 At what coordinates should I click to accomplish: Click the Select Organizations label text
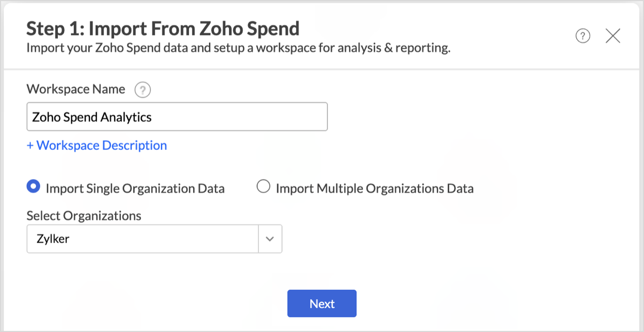coord(84,216)
